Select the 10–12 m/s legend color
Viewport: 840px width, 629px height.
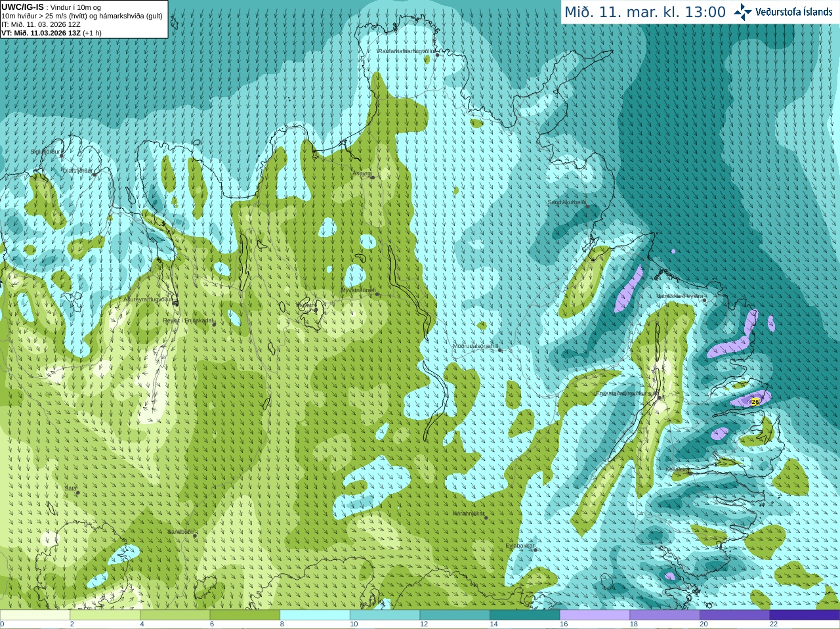(x=385, y=615)
